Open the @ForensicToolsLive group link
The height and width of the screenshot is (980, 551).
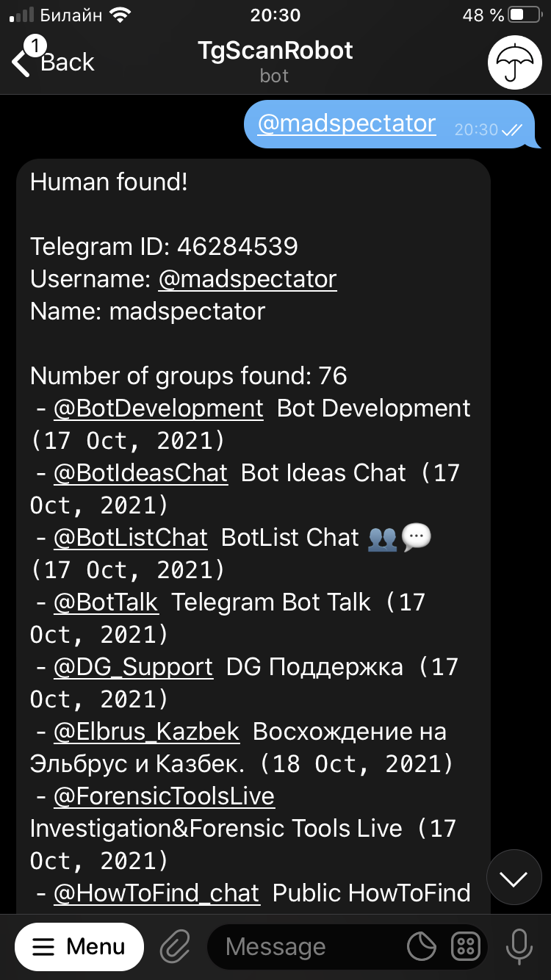click(164, 796)
